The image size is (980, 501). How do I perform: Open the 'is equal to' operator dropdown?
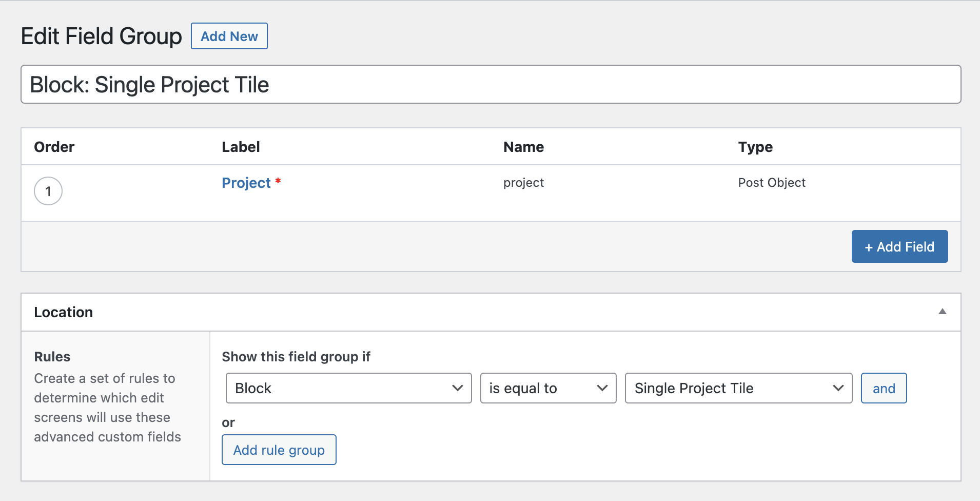click(547, 388)
